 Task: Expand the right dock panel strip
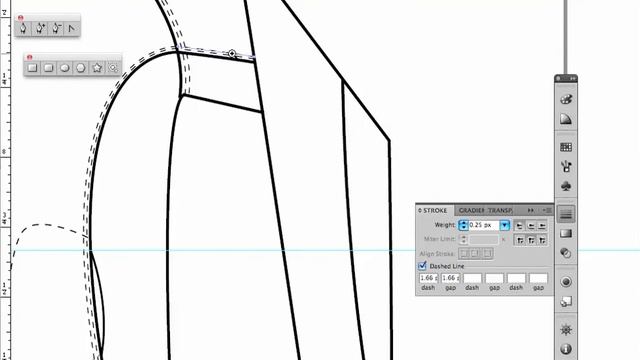573,78
